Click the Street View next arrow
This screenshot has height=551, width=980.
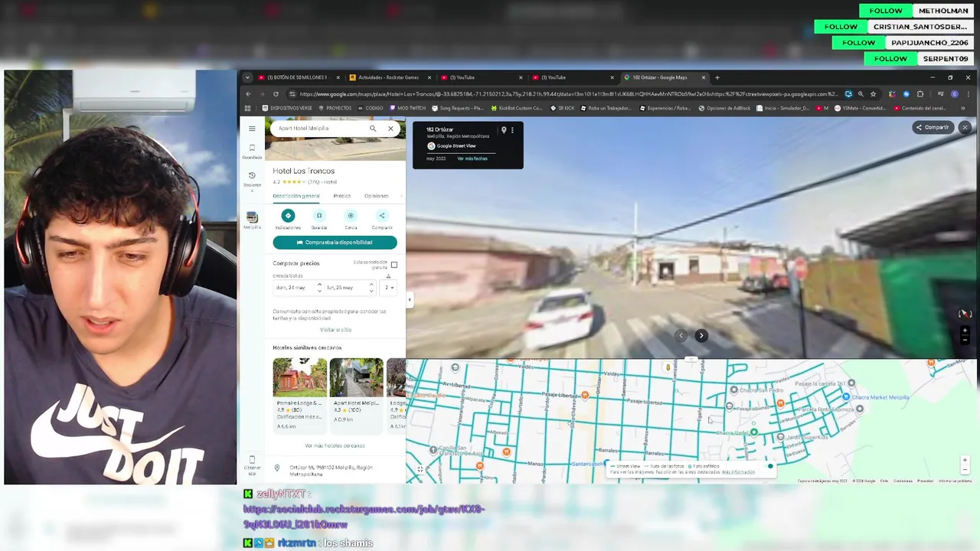[701, 335]
